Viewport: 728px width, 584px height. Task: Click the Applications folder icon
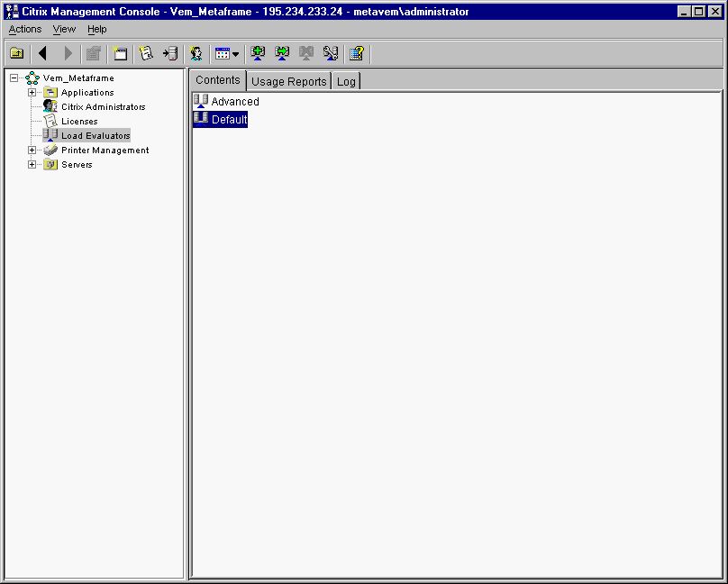tap(50, 92)
